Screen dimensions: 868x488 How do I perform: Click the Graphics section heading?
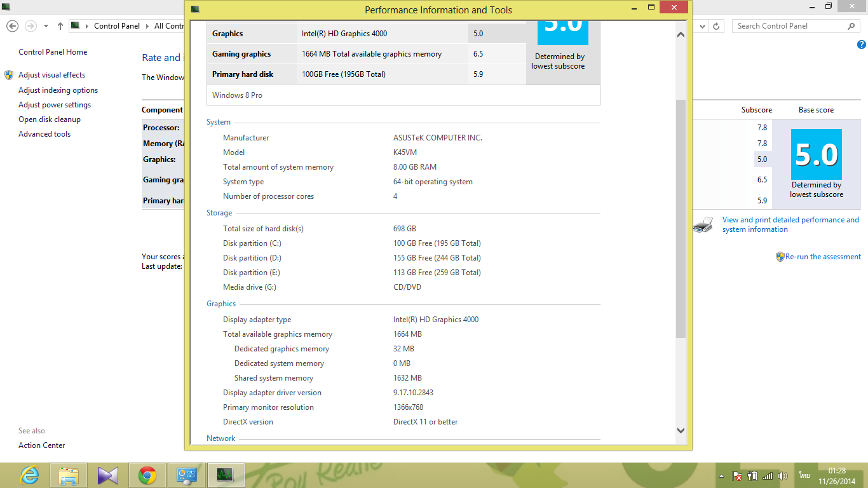(221, 304)
